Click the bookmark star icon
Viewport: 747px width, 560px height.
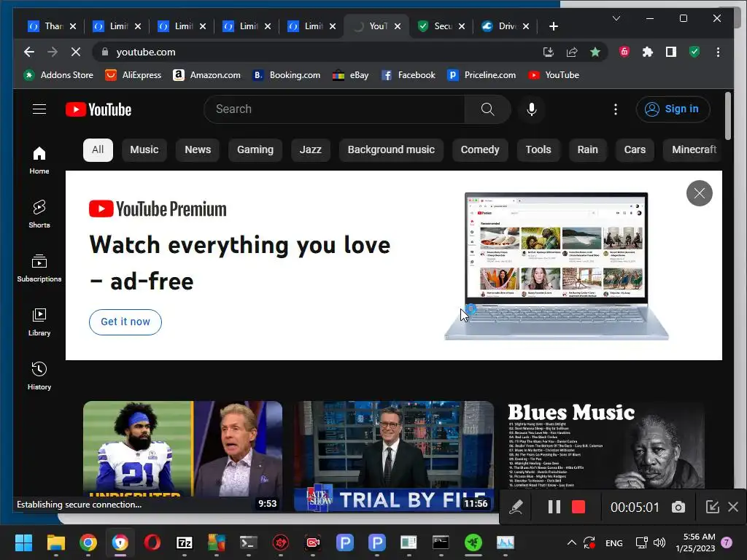click(595, 52)
